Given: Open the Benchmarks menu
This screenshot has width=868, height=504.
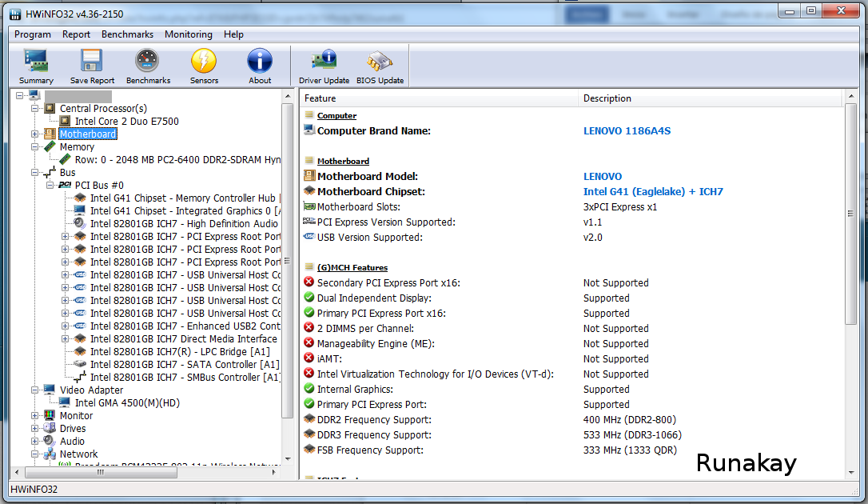Looking at the screenshot, I should 127,34.
